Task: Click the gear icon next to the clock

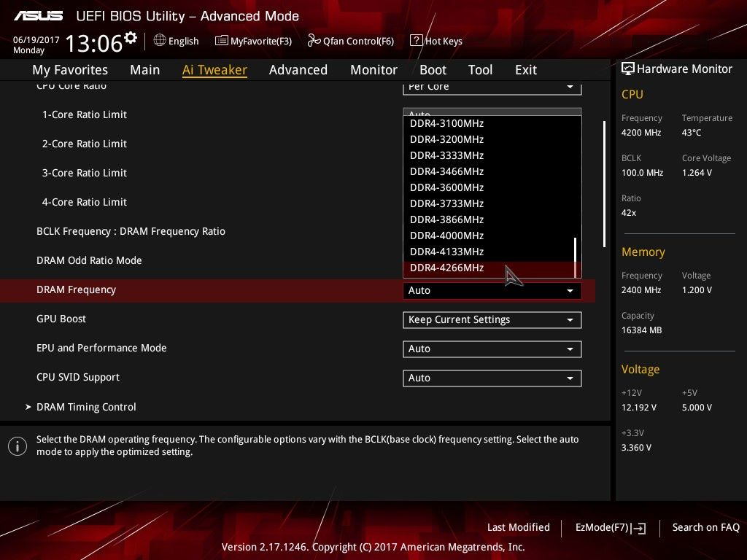Action: [x=130, y=38]
